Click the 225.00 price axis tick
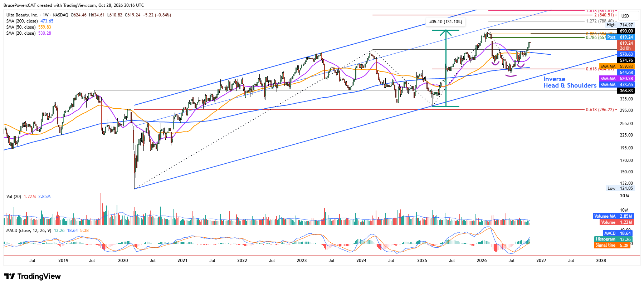The width and height of the screenshot is (644, 287). [x=626, y=135]
